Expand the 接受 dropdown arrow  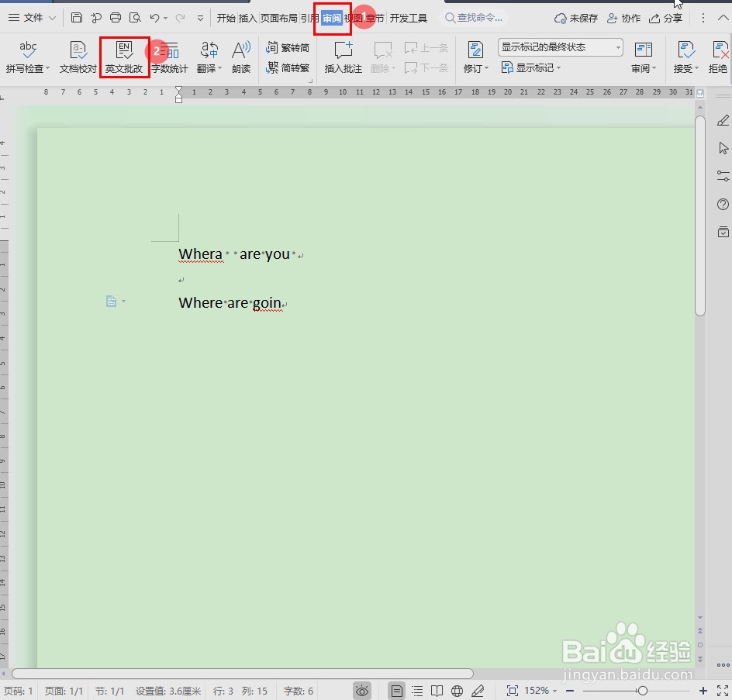(x=696, y=68)
